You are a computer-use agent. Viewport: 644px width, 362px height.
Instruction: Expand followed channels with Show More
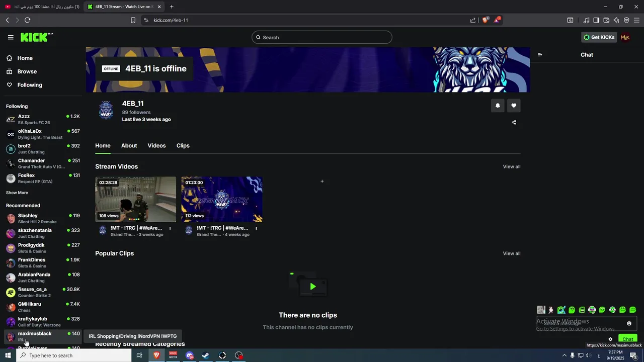tap(17, 193)
